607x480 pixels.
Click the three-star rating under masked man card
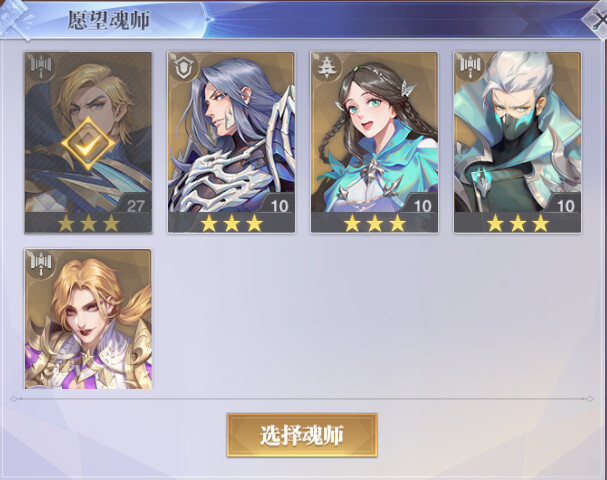(517, 223)
